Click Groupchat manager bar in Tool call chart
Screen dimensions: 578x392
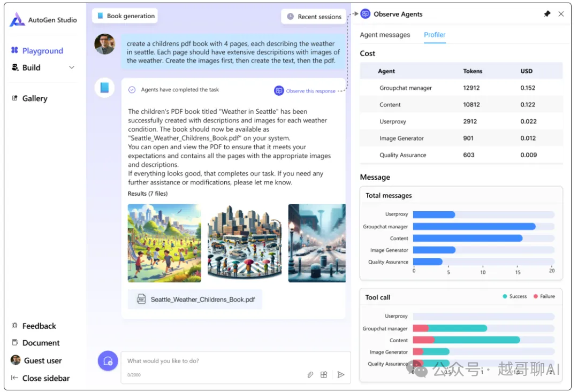pos(450,328)
